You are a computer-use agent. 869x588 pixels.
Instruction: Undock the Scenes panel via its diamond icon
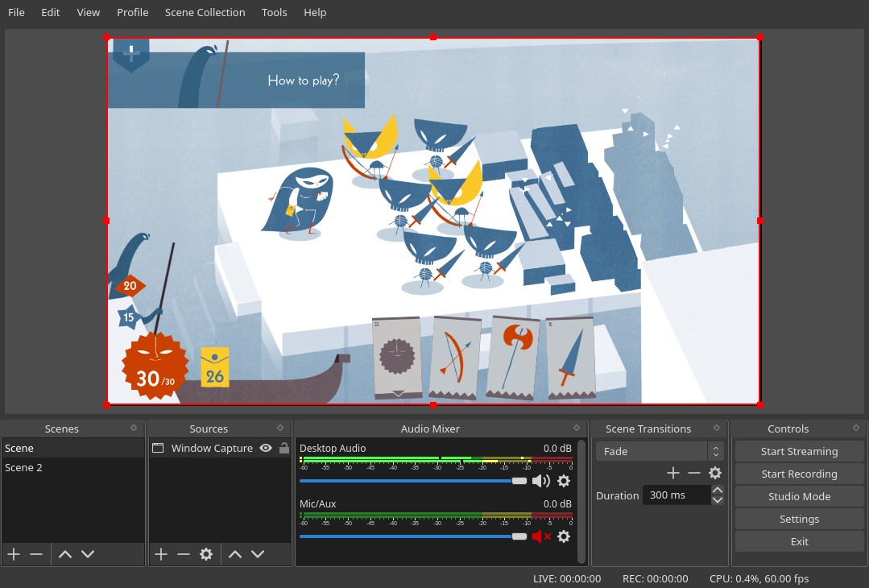(134, 428)
